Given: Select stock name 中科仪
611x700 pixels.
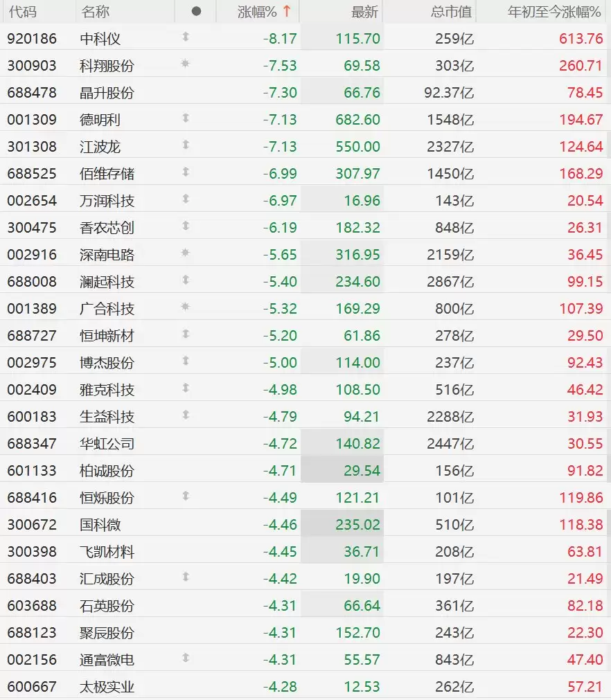Looking at the screenshot, I should pos(100,39).
